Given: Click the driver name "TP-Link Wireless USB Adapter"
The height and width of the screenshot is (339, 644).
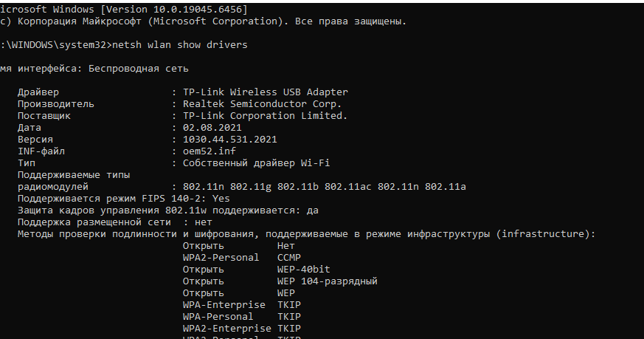Looking at the screenshot, I should tap(265, 92).
